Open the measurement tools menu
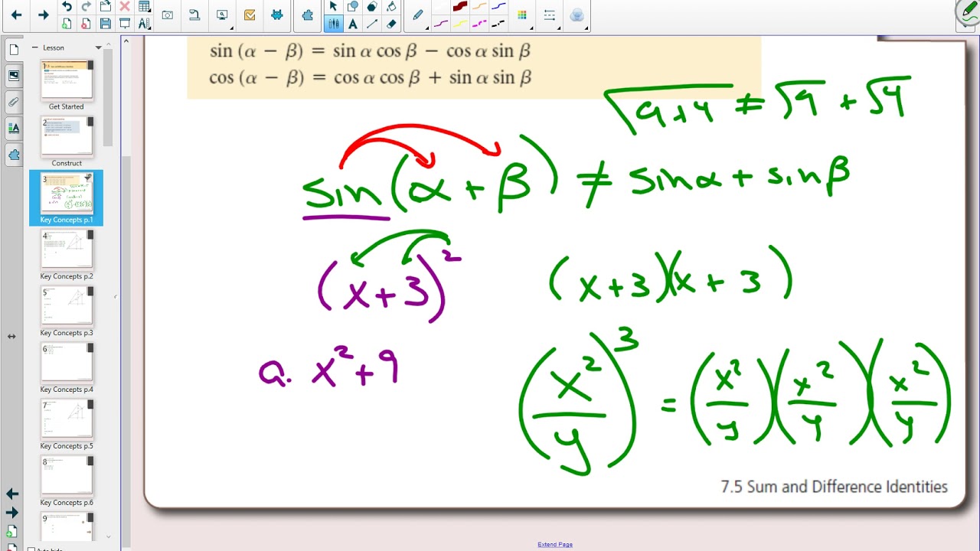The width and height of the screenshot is (980, 551). point(144,24)
